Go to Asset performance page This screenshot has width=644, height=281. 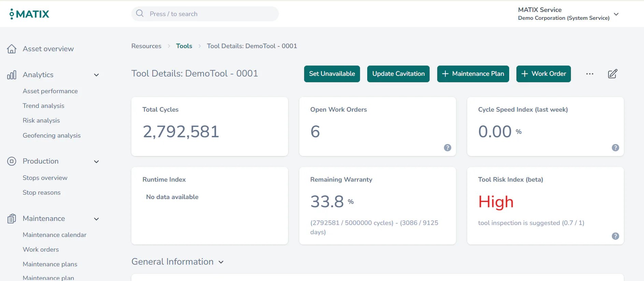(50, 91)
